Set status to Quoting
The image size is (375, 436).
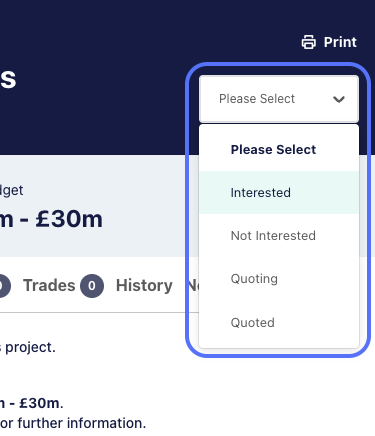279,279
